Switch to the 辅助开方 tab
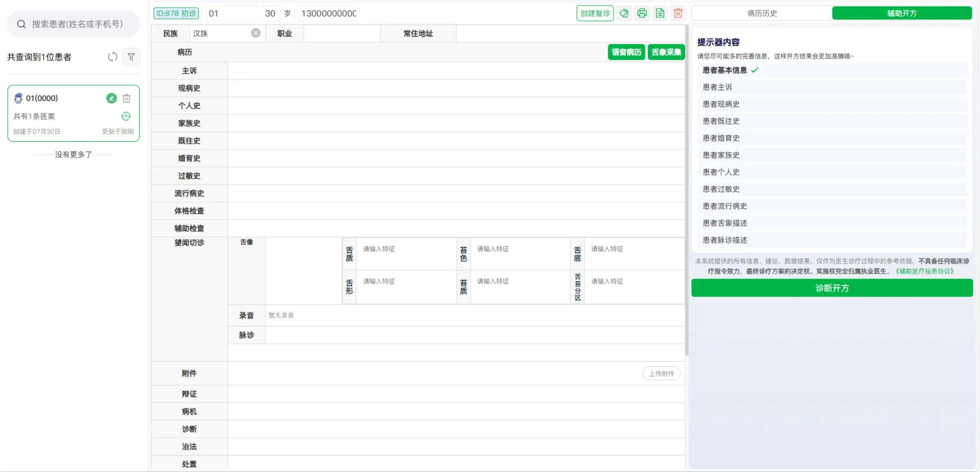 point(902,13)
